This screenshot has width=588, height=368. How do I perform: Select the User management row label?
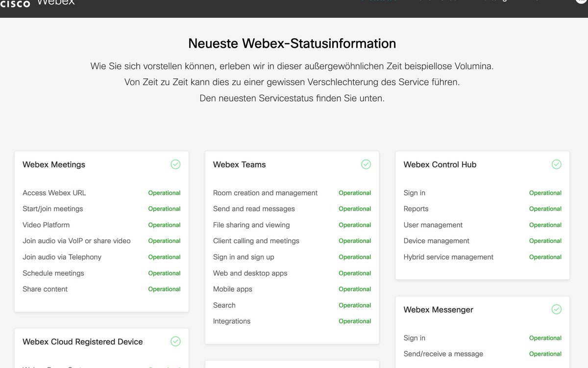(x=433, y=225)
